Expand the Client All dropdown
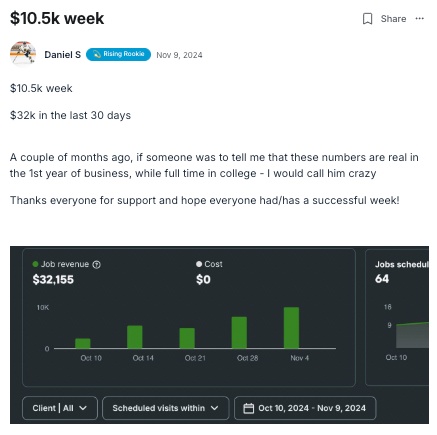The image size is (437, 435). [x=60, y=408]
